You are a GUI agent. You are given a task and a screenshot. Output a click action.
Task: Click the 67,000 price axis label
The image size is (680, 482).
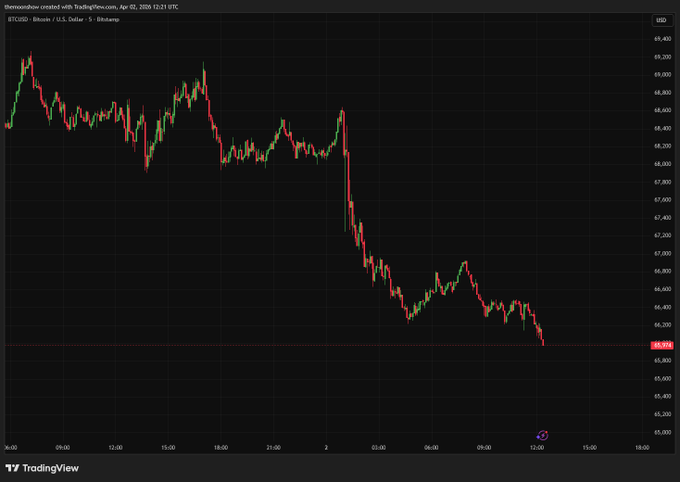[662, 253]
